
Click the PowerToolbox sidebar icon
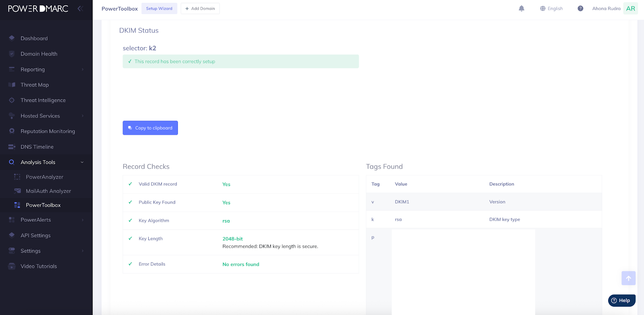tap(17, 205)
